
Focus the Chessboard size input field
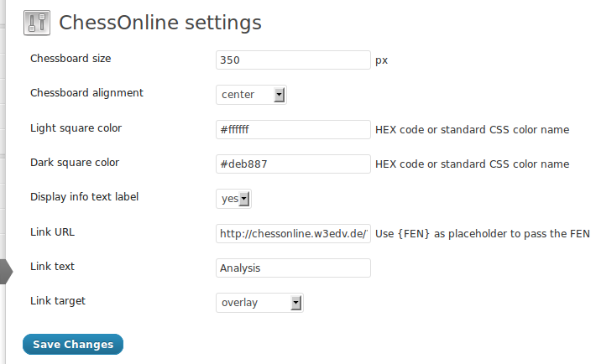(293, 60)
